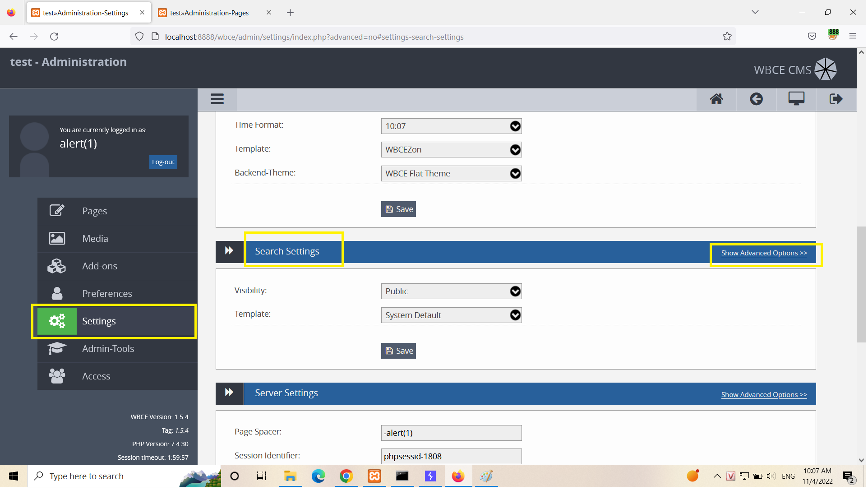The image size is (868, 490).
Task: Open the Access sidebar item
Action: click(96, 377)
